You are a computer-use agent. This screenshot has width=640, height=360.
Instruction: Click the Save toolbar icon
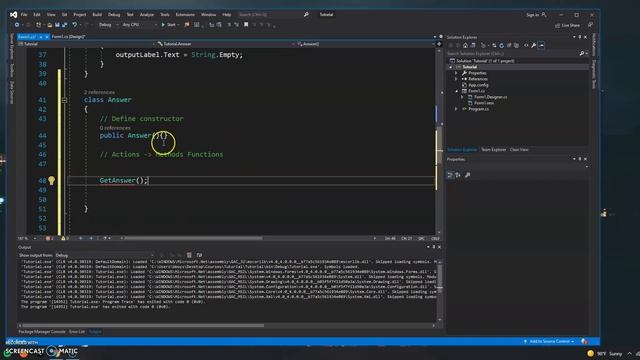click(x=57, y=25)
